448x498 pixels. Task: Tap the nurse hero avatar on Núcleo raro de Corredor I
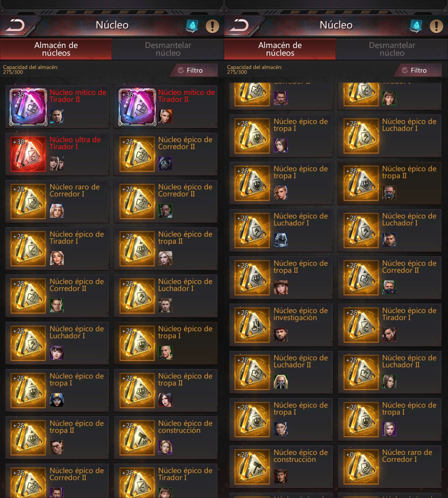coord(57,211)
